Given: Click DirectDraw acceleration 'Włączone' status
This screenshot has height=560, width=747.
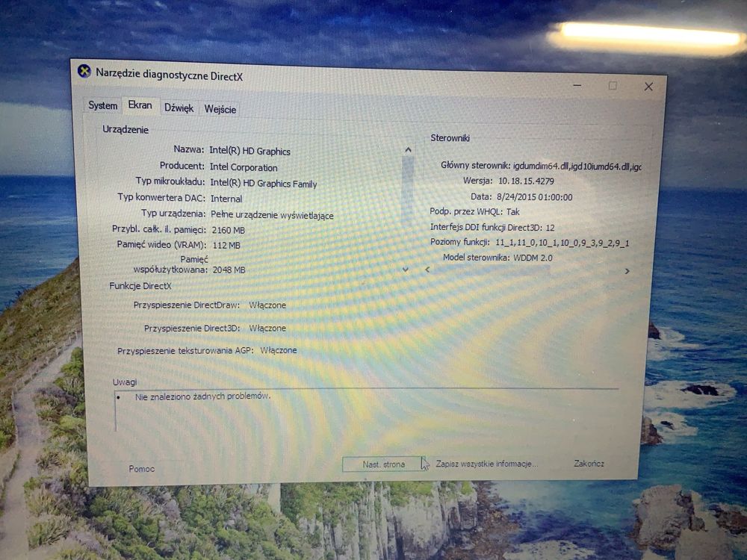Looking at the screenshot, I should (267, 305).
